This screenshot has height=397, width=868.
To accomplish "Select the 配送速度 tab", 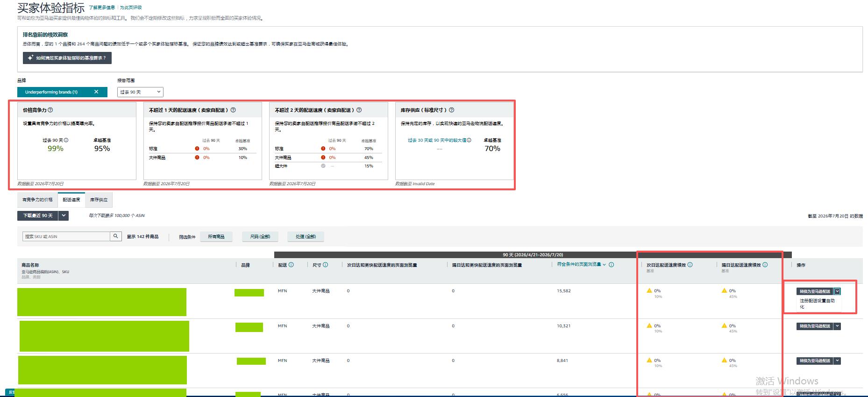I will click(71, 200).
